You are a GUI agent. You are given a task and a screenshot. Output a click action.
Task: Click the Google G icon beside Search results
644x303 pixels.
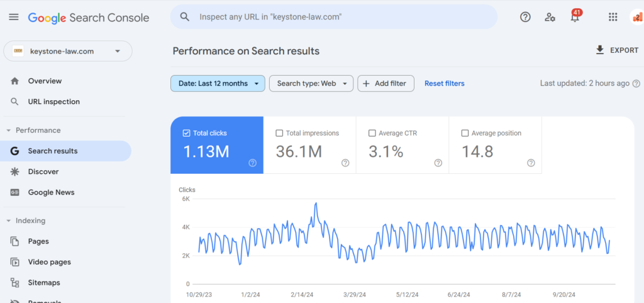[15, 151]
